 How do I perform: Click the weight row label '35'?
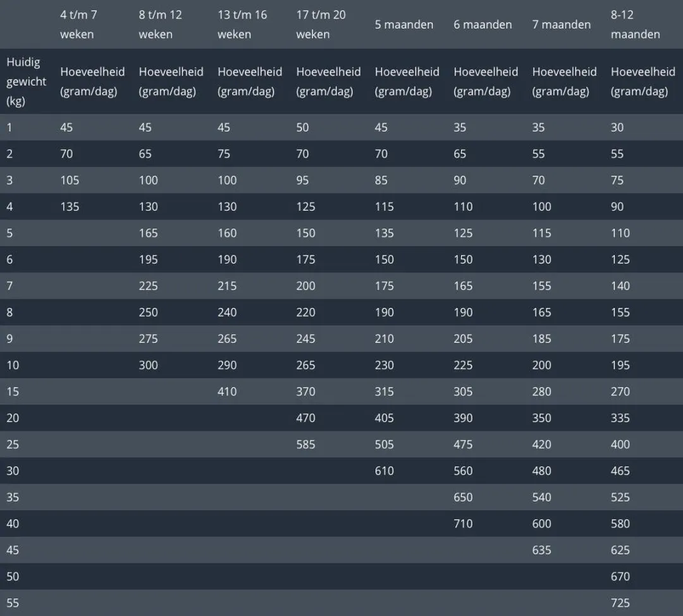[13, 497]
